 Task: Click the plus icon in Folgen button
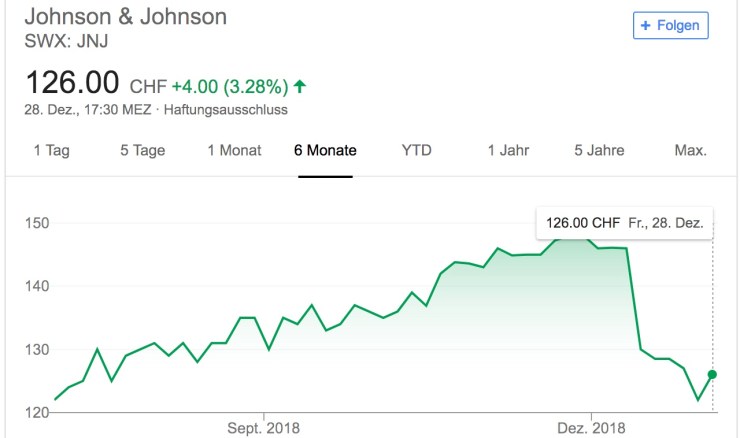pos(647,25)
